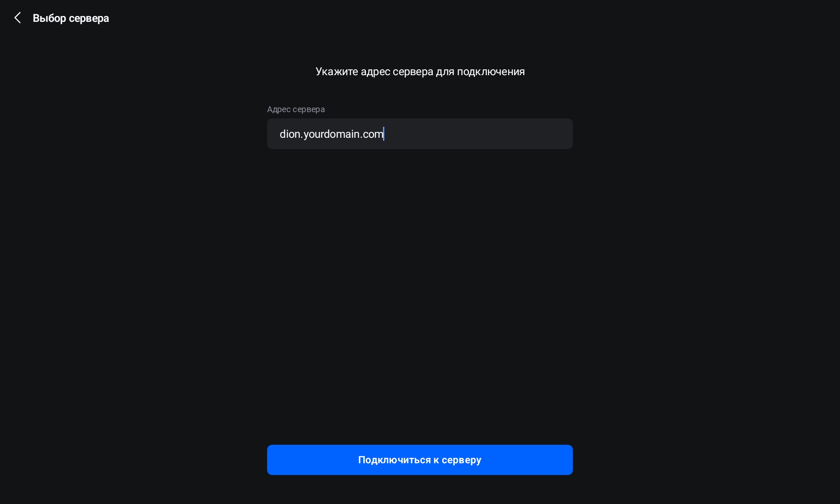The width and height of the screenshot is (840, 504).
Task: Click the Выбор сервера screen title
Action: click(x=71, y=18)
